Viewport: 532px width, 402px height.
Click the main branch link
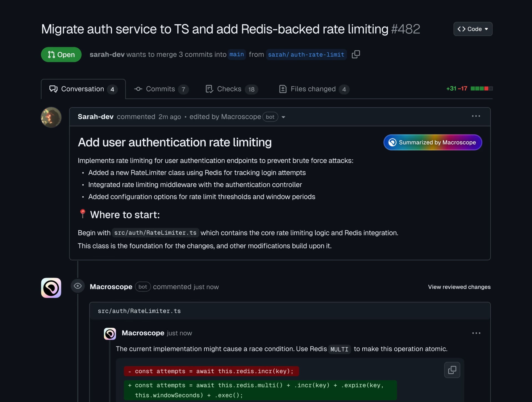point(237,54)
